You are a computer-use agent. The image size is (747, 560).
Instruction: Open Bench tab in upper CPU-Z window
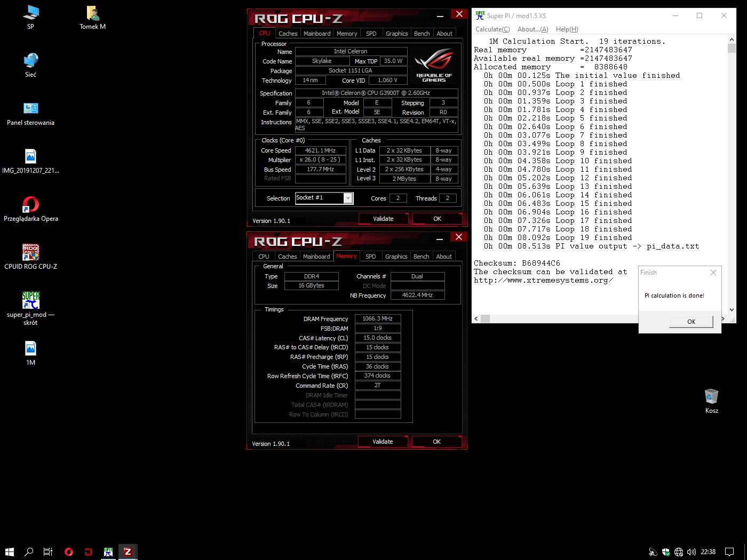pyautogui.click(x=422, y=34)
